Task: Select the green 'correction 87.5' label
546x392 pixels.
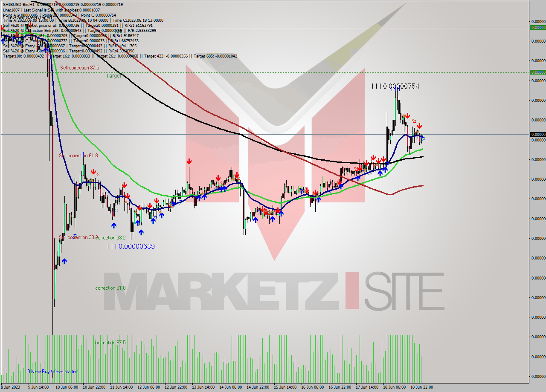Action: point(110,343)
